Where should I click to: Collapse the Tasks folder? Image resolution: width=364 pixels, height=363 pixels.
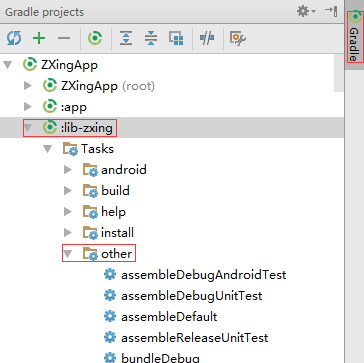click(48, 149)
